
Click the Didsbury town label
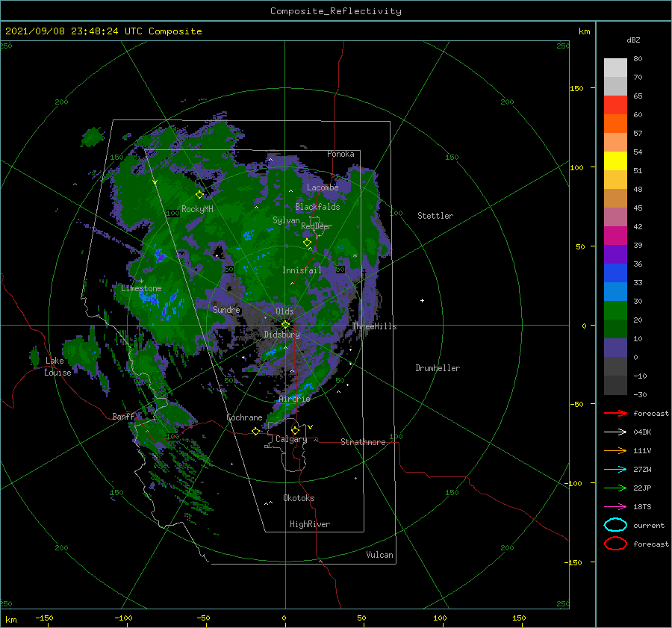tap(282, 335)
